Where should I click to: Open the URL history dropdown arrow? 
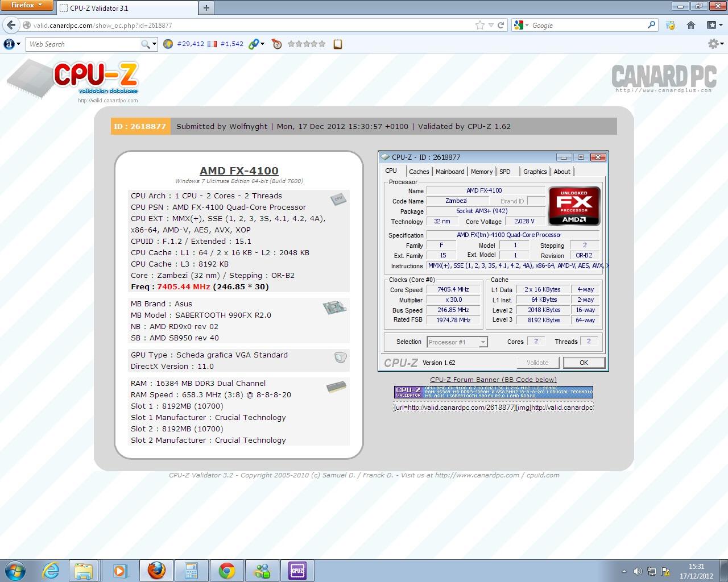click(x=491, y=25)
